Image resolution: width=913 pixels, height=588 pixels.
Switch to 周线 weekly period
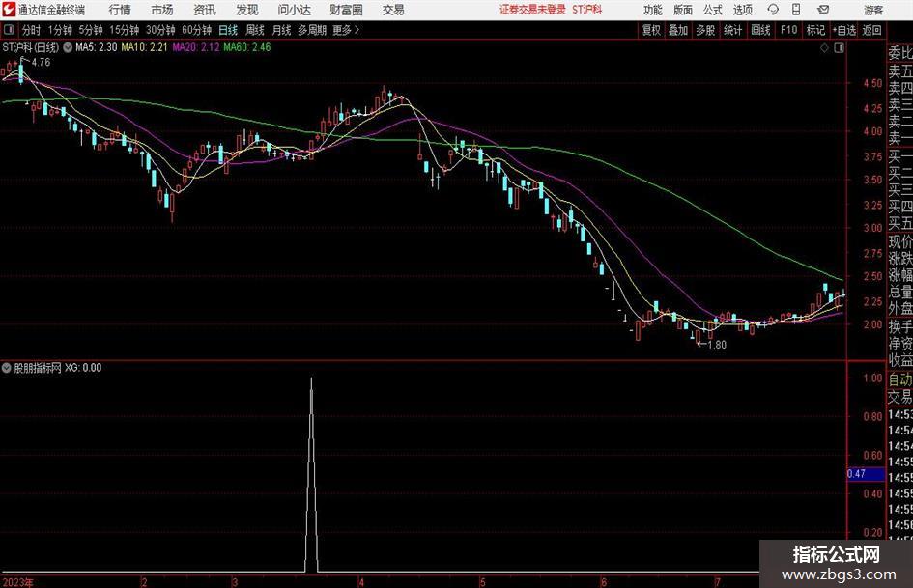click(255, 30)
